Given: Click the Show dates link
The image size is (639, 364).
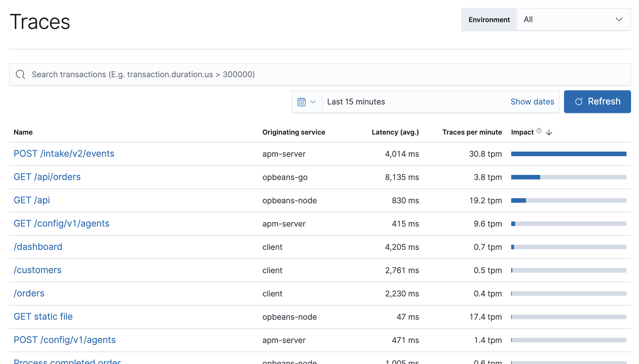Looking at the screenshot, I should (532, 101).
